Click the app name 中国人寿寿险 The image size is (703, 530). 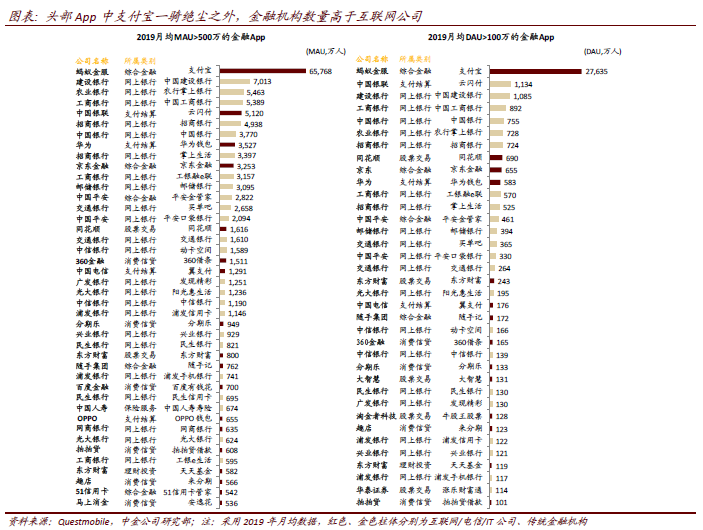[x=188, y=408]
